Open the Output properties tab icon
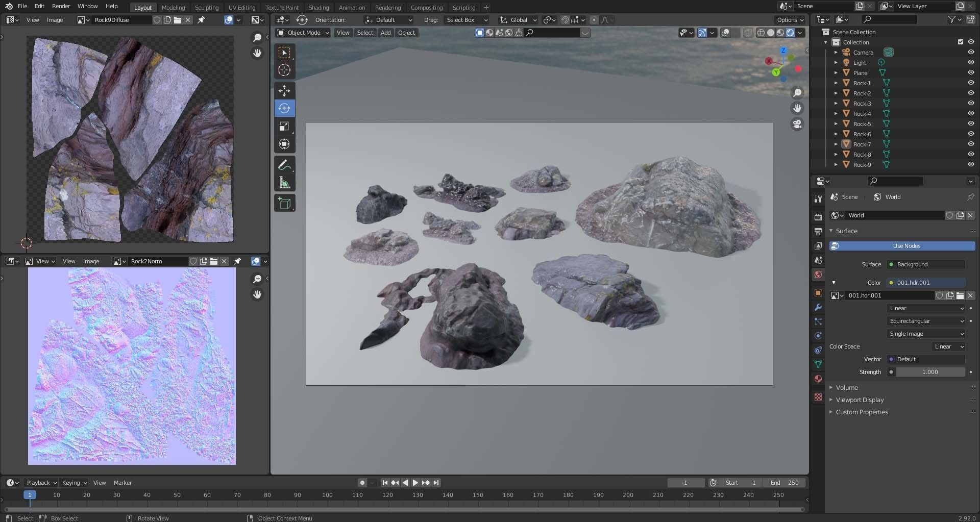The height and width of the screenshot is (522, 980). 818,231
